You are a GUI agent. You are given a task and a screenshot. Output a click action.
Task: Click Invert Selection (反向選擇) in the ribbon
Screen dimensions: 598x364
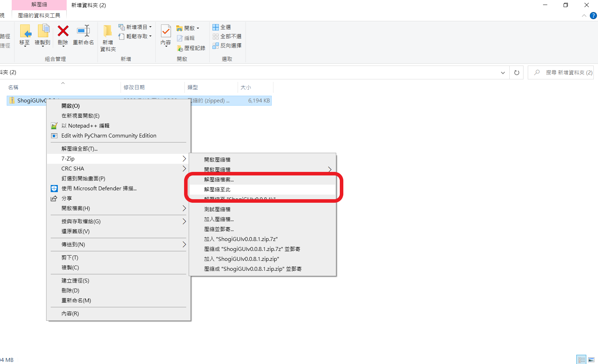tap(227, 45)
